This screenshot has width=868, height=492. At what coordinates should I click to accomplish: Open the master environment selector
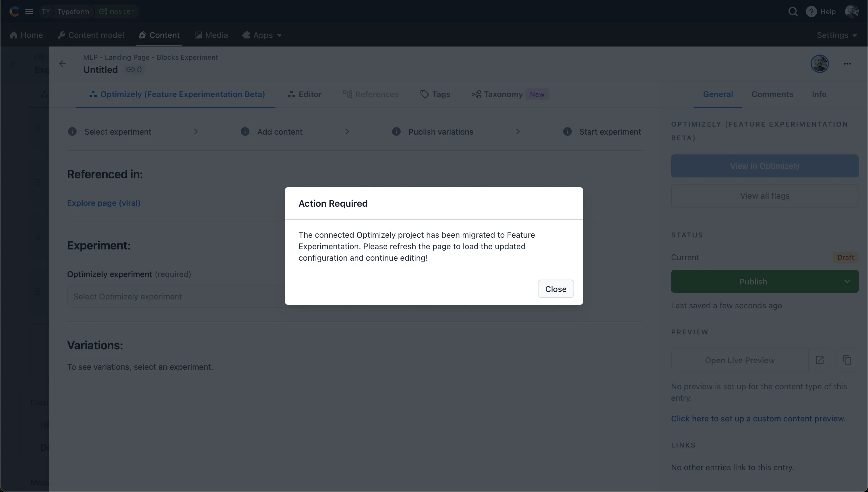[117, 11]
